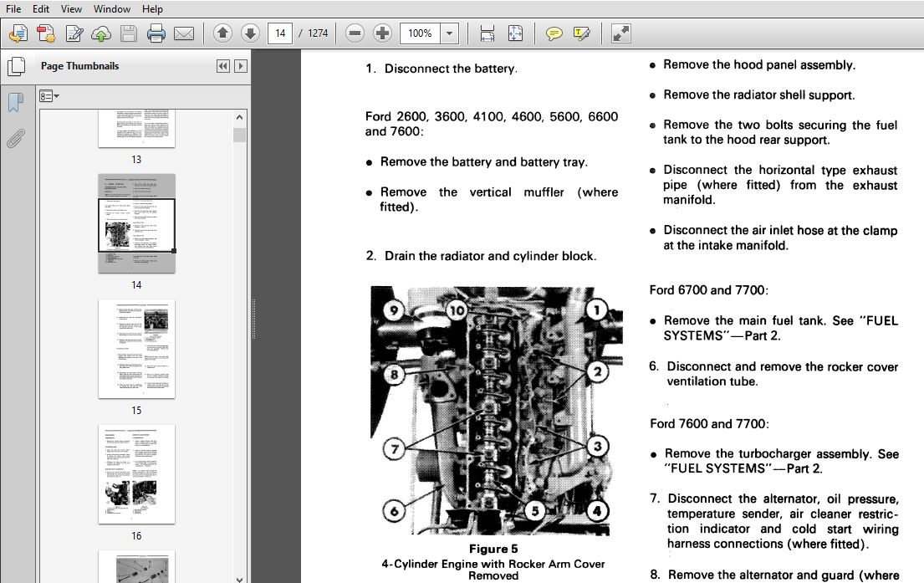Viewport: 924px width, 583px height.
Task: Click the Email envelope icon
Action: pos(184,33)
